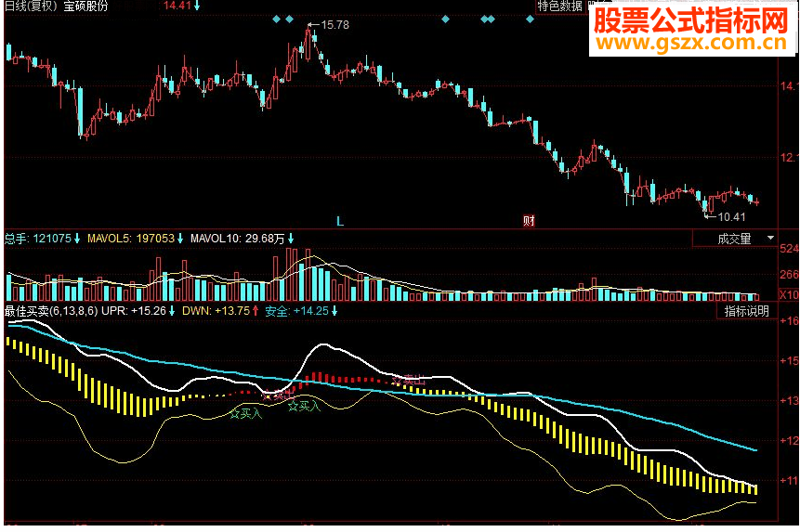The height and width of the screenshot is (532, 800).
Task: Click the cyan diamond marker above the 财 label
Action: (x=530, y=19)
